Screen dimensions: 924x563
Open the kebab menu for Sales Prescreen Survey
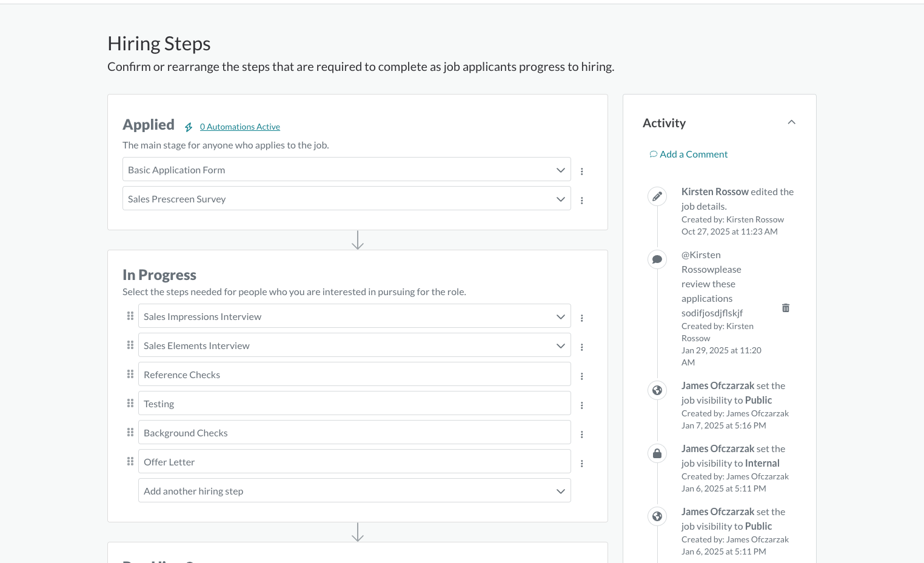[582, 201]
